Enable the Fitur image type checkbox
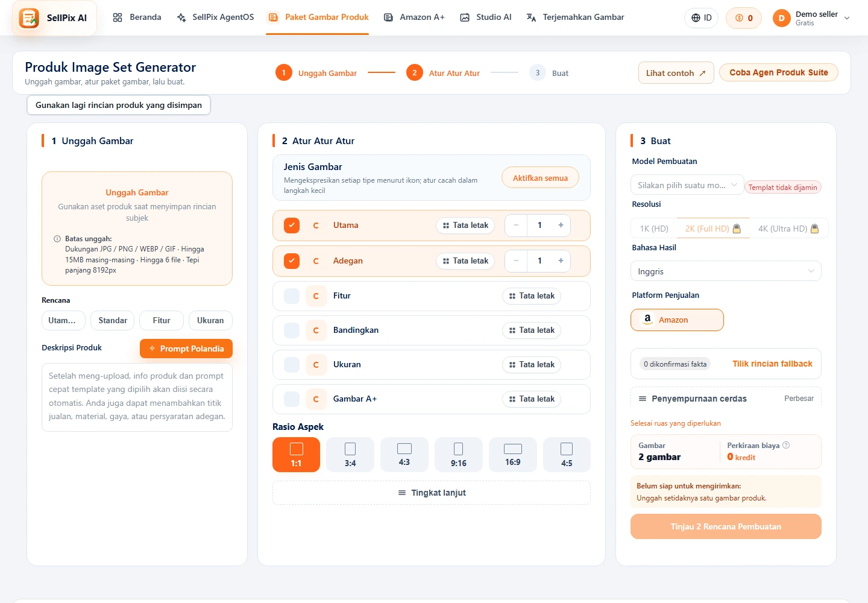Image resolution: width=868 pixels, height=603 pixels. [292, 296]
